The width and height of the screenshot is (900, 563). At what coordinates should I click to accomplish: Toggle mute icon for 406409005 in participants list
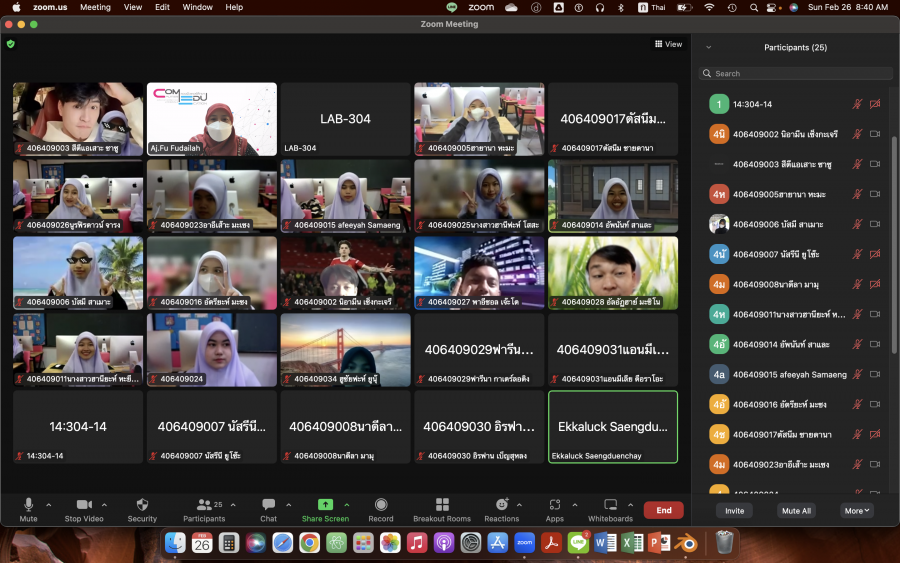tap(857, 194)
